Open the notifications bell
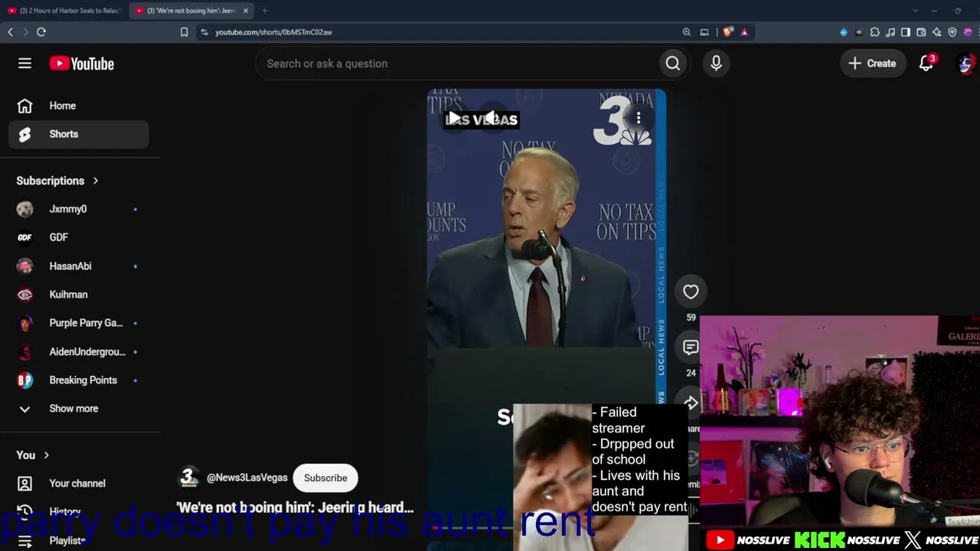980x551 pixels. (x=926, y=64)
